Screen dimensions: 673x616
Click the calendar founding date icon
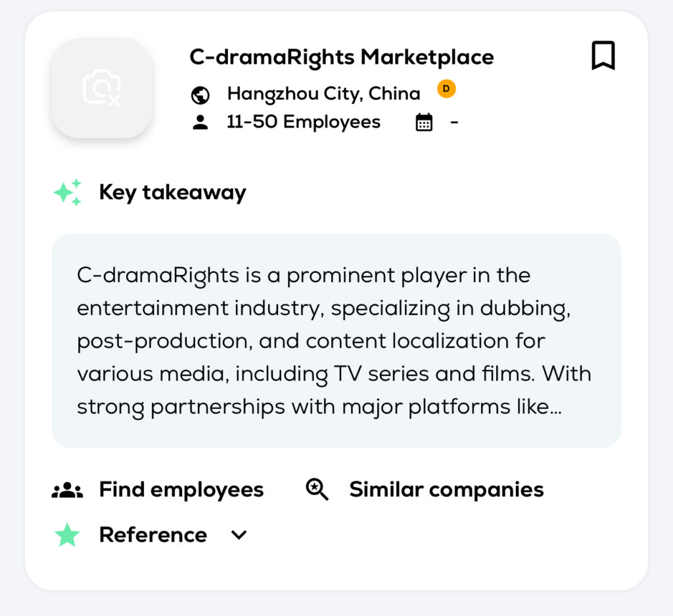click(x=424, y=122)
